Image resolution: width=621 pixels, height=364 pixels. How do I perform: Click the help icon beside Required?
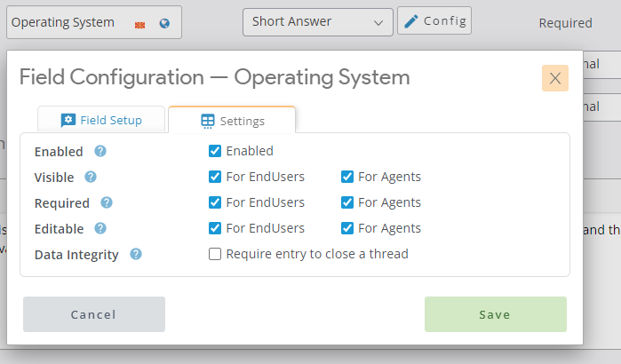tap(107, 202)
